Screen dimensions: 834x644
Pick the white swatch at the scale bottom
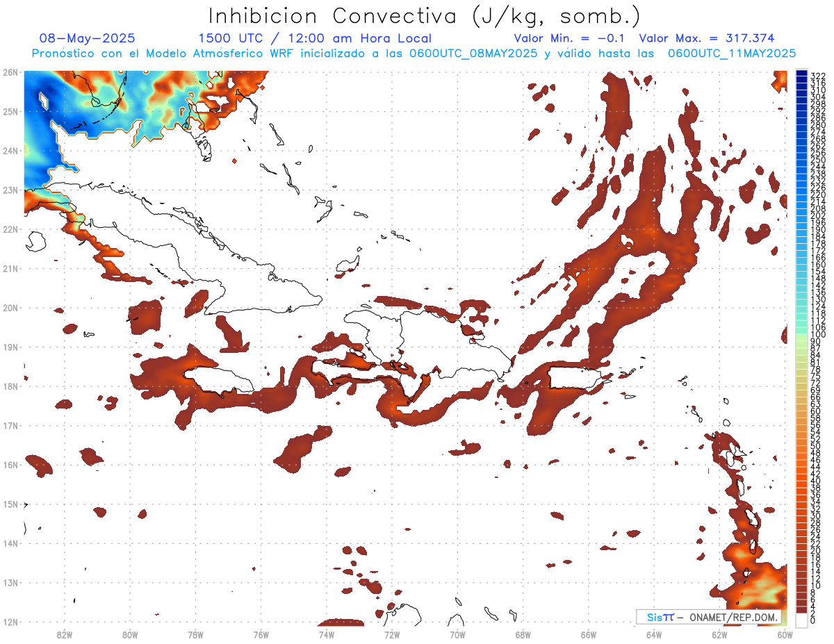[x=802, y=619]
